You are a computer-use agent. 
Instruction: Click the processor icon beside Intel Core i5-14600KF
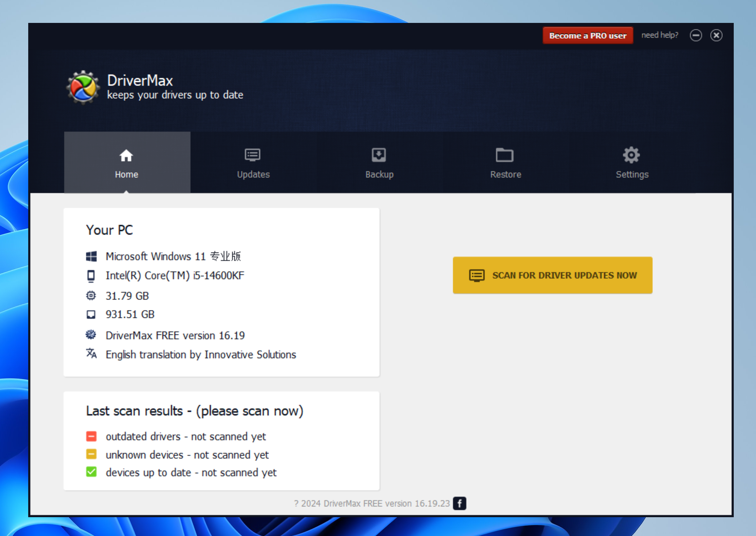tap(91, 276)
